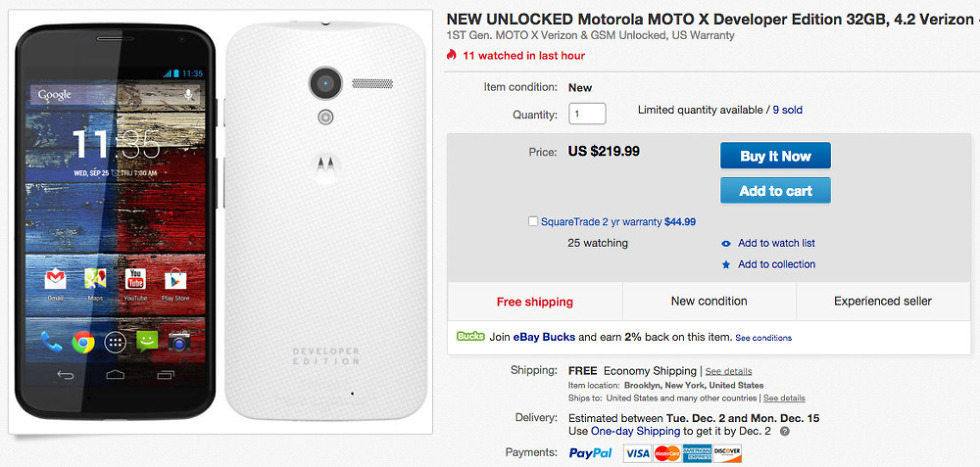Click the Visa card icon
Image resolution: width=980 pixels, height=467 pixels.
tap(637, 453)
